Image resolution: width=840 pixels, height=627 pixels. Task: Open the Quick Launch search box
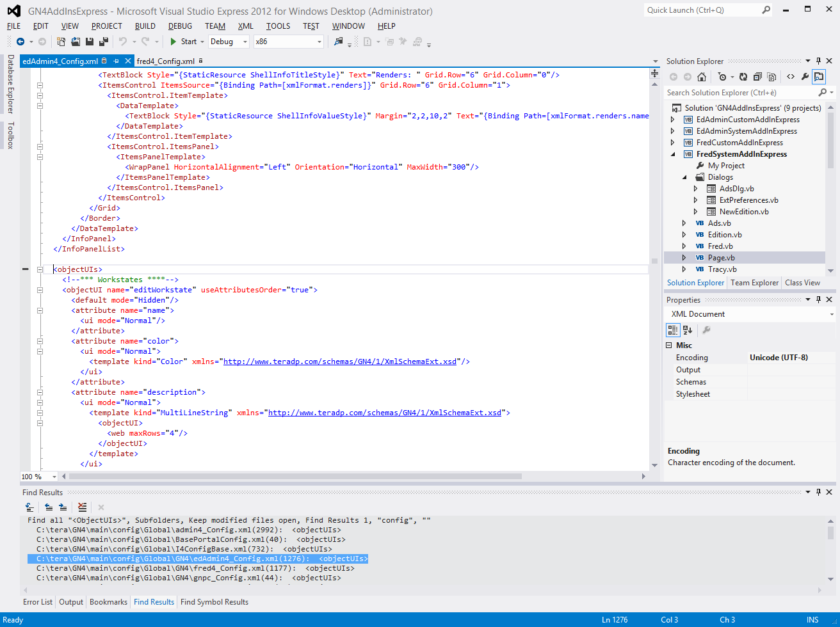point(708,10)
